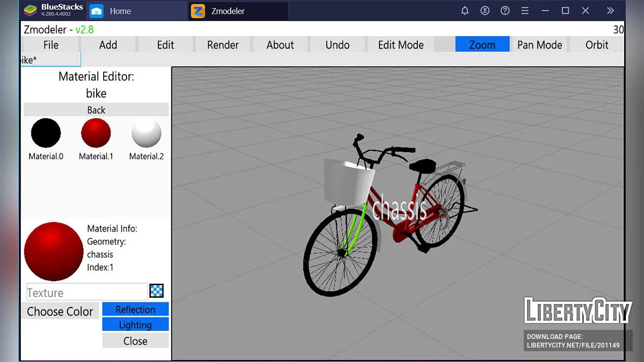The image size is (644, 362).
Task: Switch to Pan Mode
Action: (539, 45)
